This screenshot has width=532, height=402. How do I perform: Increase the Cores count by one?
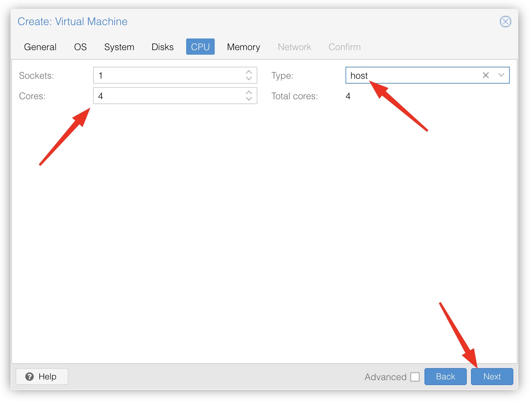249,92
